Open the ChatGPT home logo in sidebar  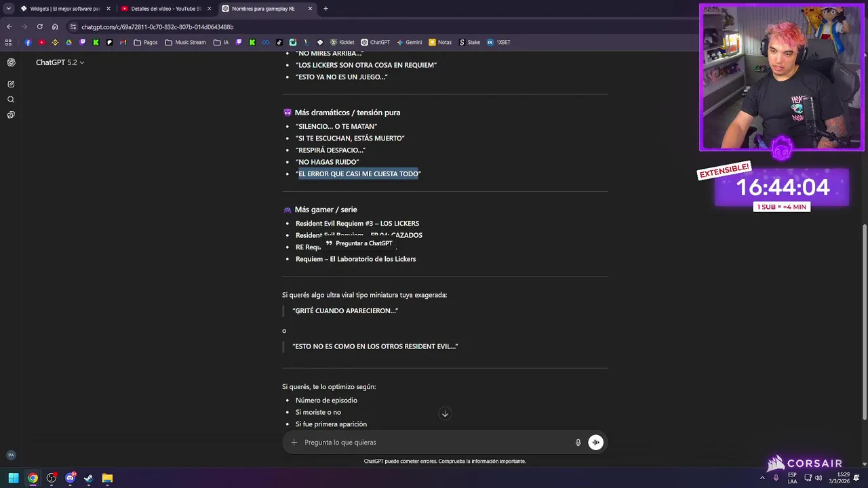(11, 62)
